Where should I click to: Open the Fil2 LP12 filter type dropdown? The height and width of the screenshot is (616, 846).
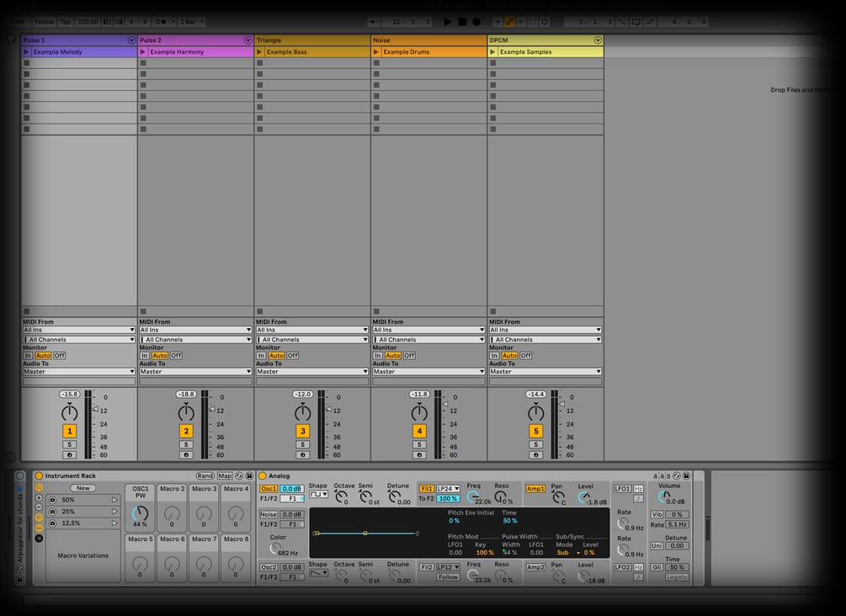click(448, 567)
